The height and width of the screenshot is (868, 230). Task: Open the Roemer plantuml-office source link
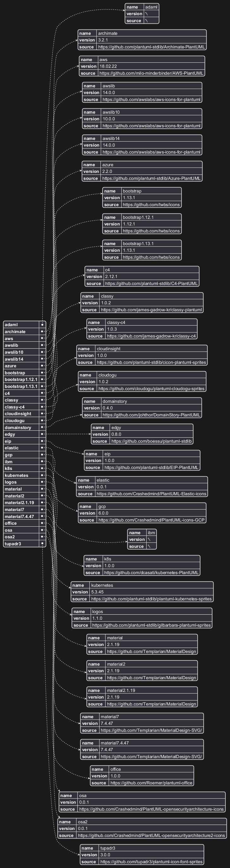(151, 783)
